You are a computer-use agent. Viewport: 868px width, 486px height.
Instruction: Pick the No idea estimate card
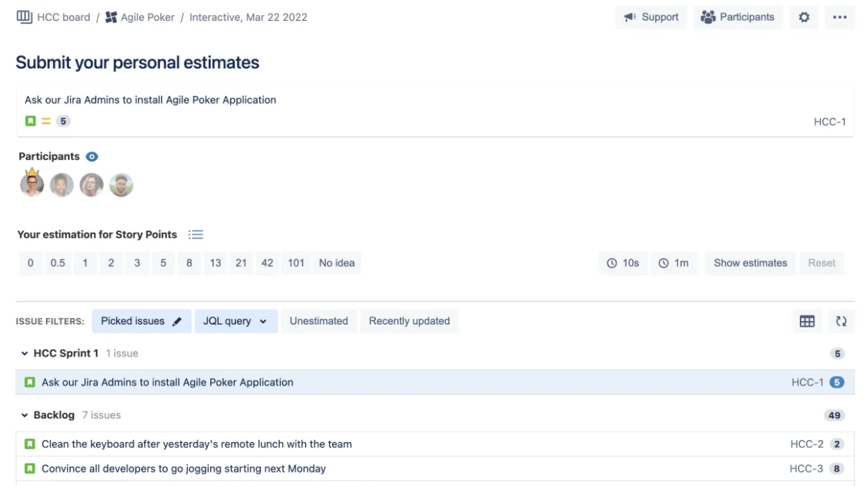coord(337,263)
